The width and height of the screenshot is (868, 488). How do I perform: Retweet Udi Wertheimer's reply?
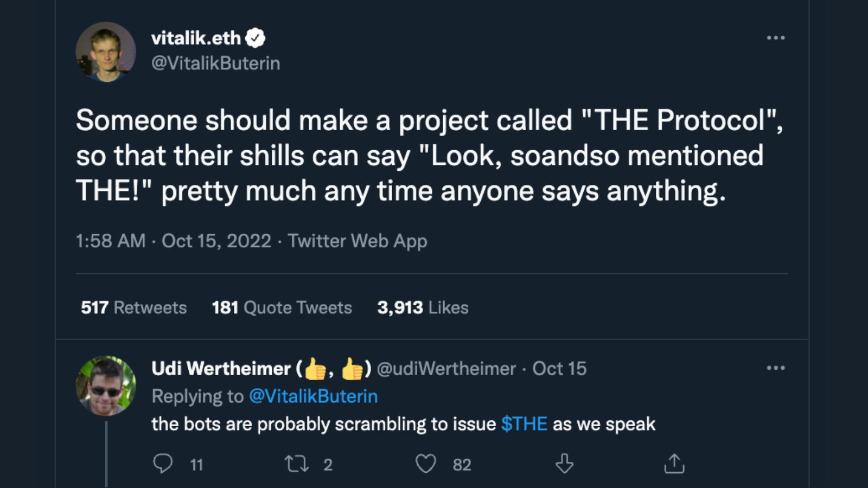click(x=297, y=464)
